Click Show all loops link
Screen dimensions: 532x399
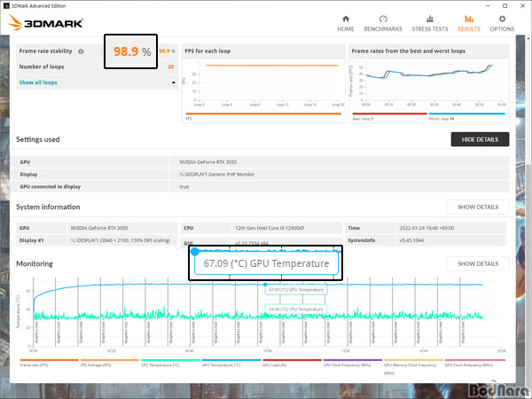click(38, 82)
